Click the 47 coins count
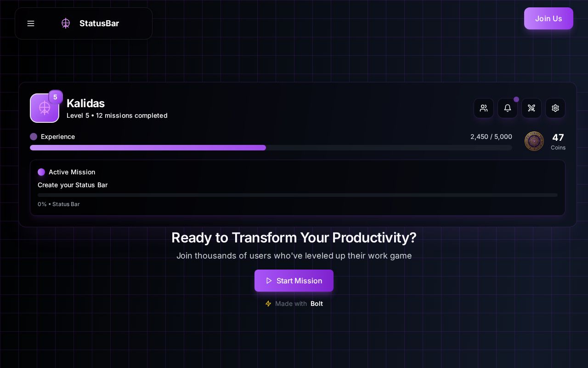The width and height of the screenshot is (588, 368). click(558, 138)
